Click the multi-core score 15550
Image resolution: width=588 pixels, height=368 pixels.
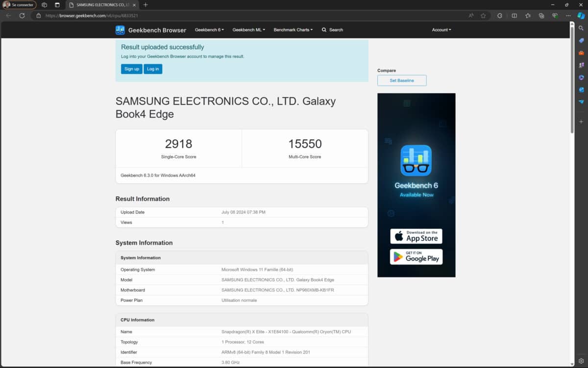point(305,144)
